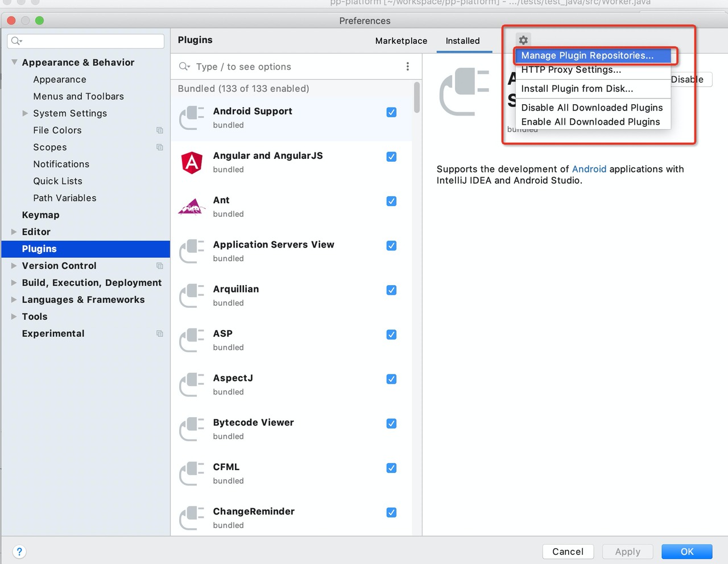Image resolution: width=728 pixels, height=564 pixels.
Task: Click the Android Support plugin icon
Action: pos(192,118)
